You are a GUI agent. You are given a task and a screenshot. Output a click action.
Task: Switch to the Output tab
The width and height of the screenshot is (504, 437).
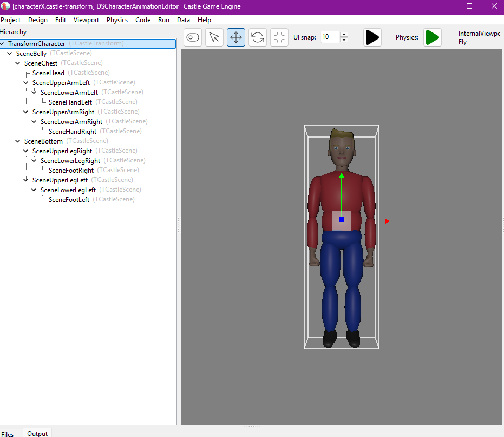pyautogui.click(x=37, y=433)
